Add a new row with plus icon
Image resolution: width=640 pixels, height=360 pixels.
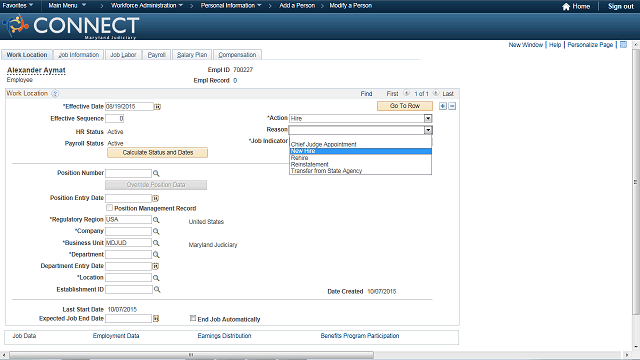(x=443, y=106)
